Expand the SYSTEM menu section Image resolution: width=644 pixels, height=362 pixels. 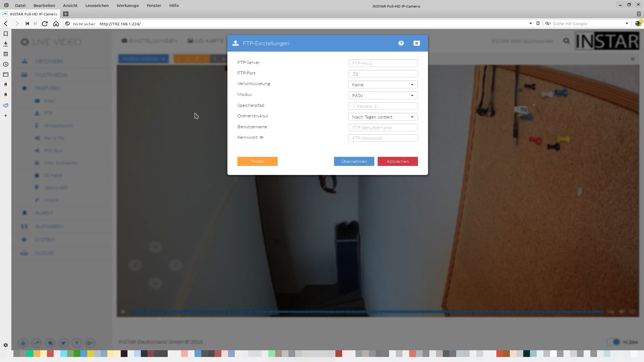pos(44,240)
